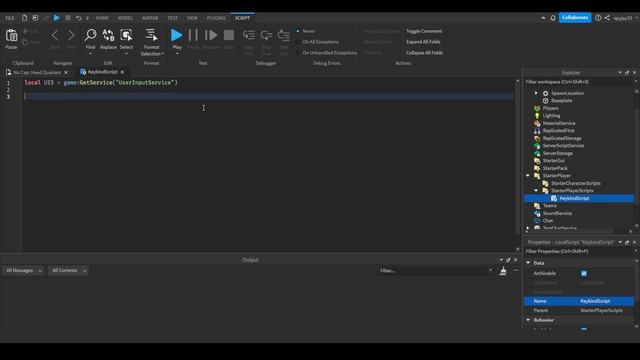Click the Step Into debugger icon
This screenshot has width=640, height=360.
coord(249,35)
